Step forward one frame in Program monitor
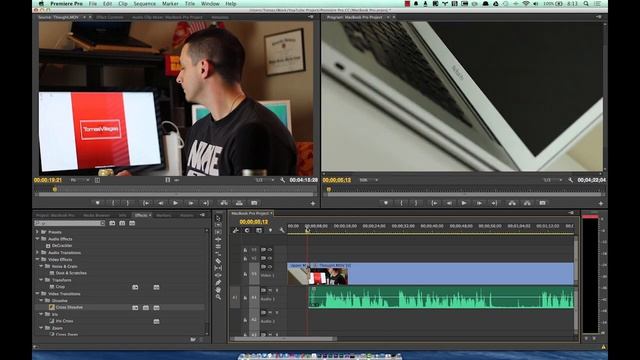The width and height of the screenshot is (640, 360). (479, 203)
